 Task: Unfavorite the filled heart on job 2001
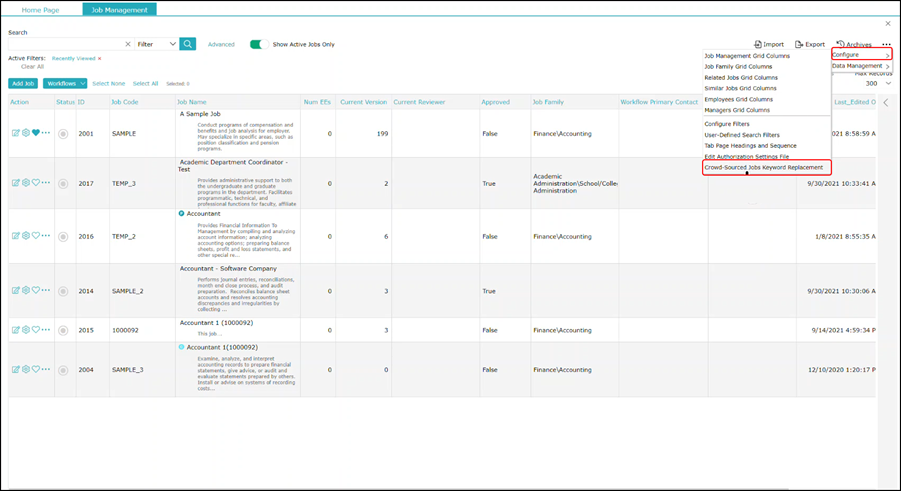tap(36, 133)
